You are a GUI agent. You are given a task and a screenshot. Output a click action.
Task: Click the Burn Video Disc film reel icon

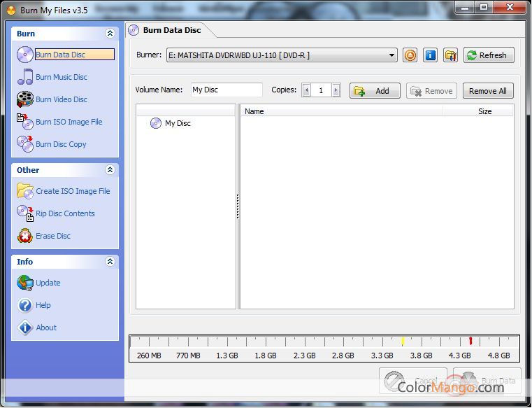tap(25, 99)
